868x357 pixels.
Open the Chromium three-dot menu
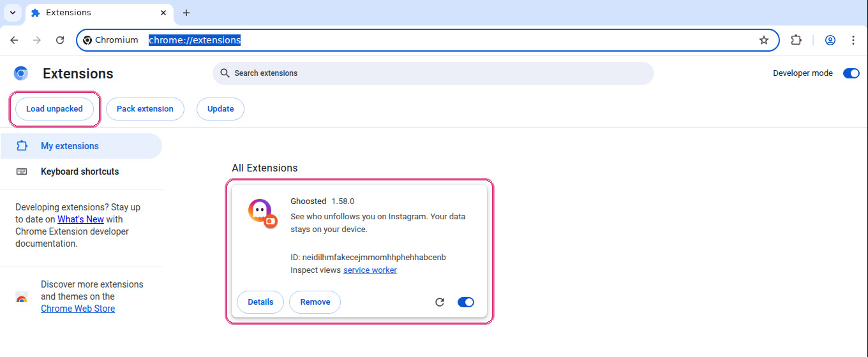click(853, 40)
